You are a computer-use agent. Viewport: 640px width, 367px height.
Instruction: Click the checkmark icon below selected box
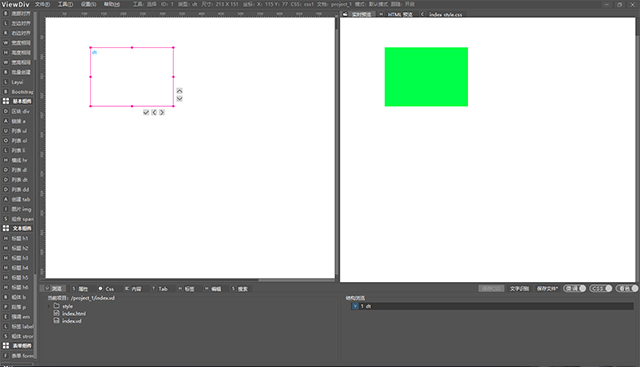tap(146, 112)
